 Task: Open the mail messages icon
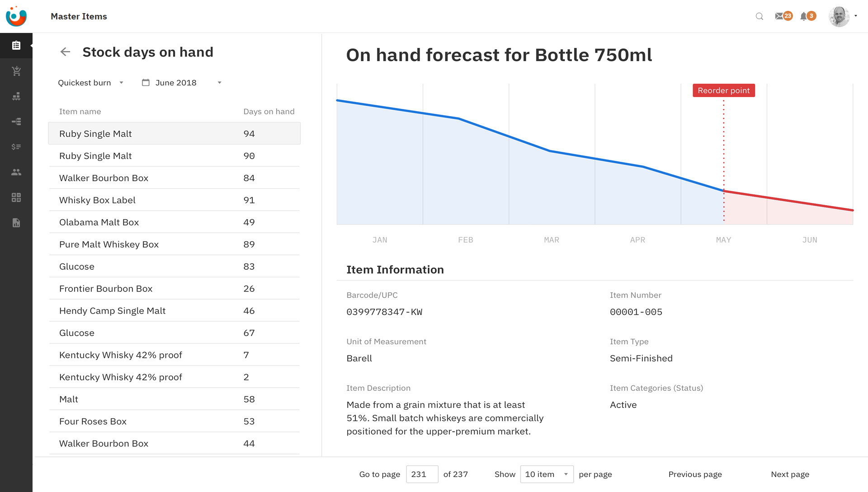tap(779, 16)
